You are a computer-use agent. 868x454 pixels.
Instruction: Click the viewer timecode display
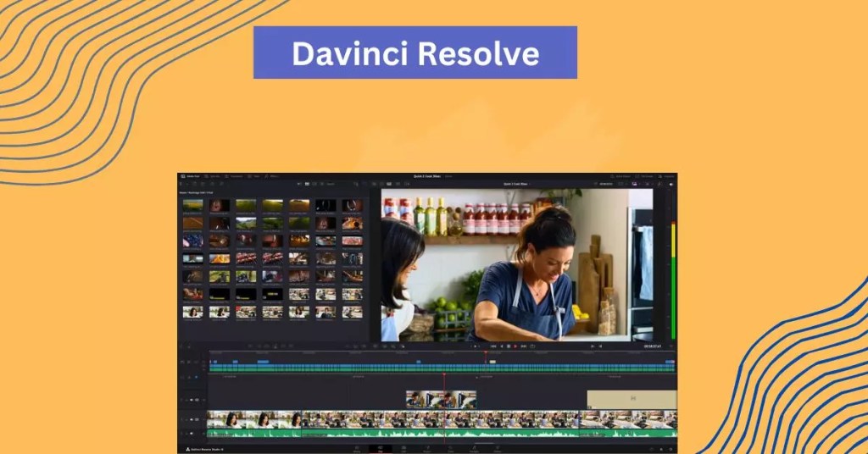coord(653,346)
